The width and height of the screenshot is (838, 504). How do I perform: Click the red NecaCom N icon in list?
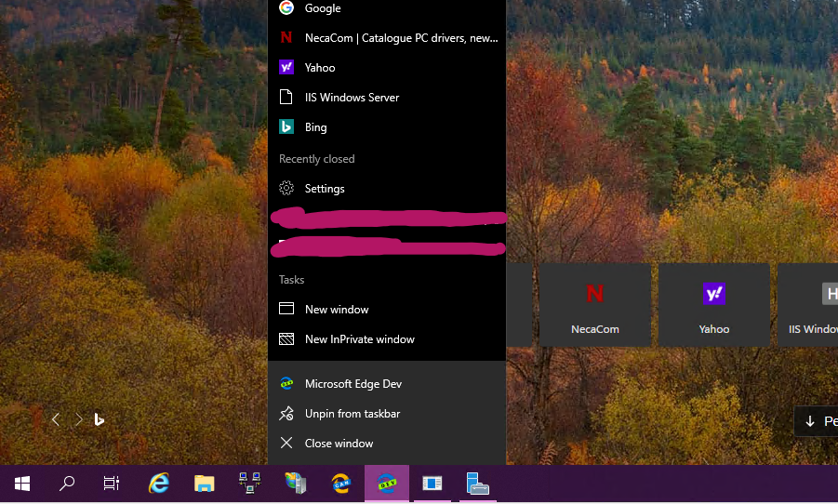click(x=286, y=37)
